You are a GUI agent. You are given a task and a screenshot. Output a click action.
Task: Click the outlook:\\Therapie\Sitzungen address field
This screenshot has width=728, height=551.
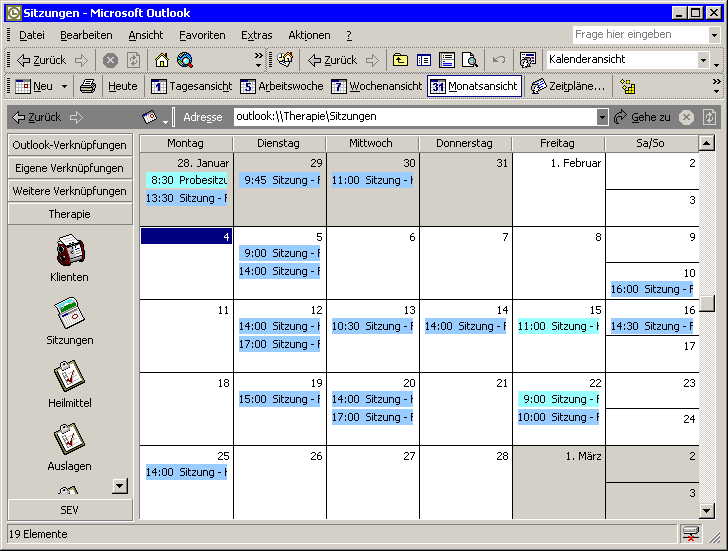pos(415,117)
